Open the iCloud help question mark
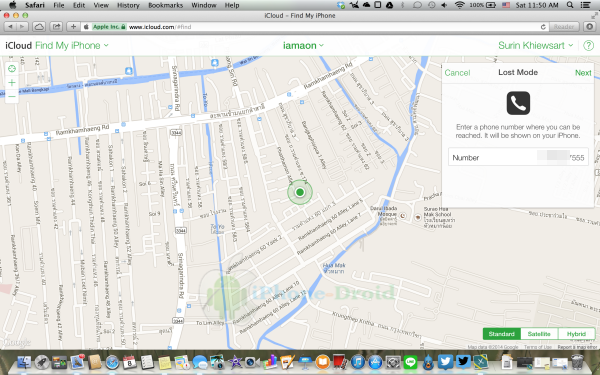Image resolution: width=600 pixels, height=375 pixels. click(x=589, y=46)
